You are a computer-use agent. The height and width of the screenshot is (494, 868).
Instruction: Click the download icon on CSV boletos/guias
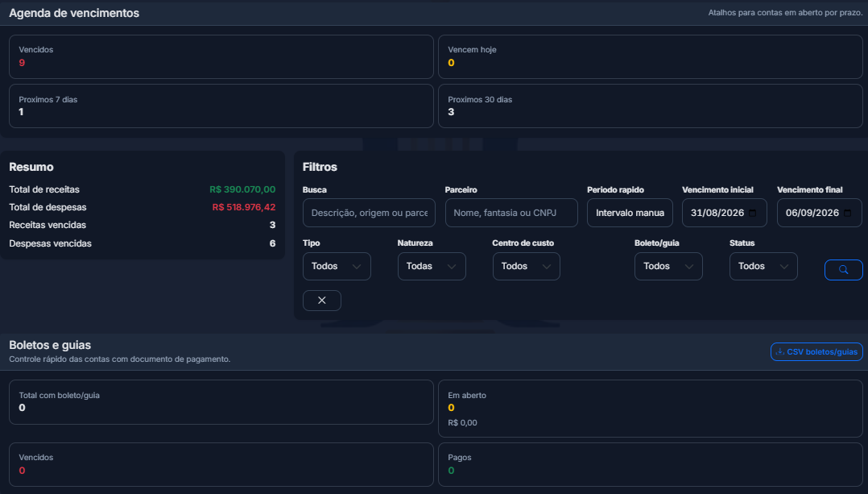pyautogui.click(x=780, y=351)
